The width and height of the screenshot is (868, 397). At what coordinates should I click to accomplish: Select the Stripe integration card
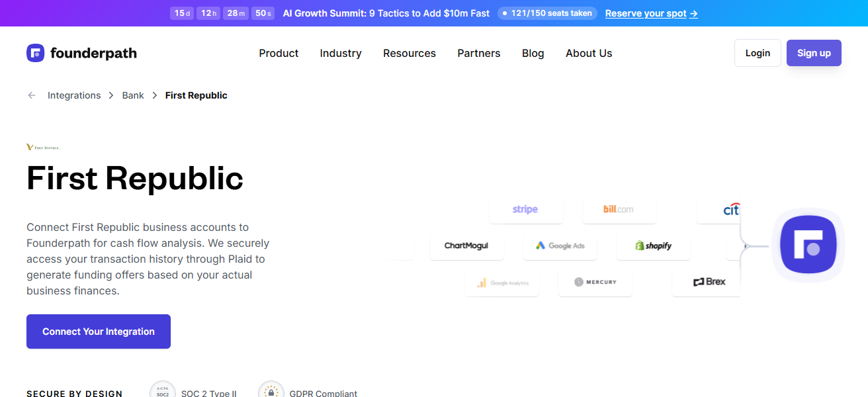click(x=525, y=209)
